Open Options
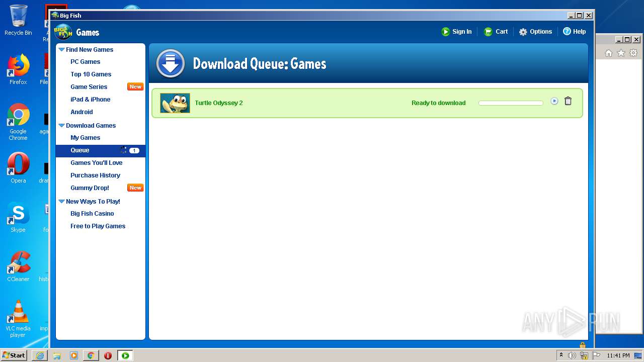Viewport: 644px width, 362px height. [541, 32]
